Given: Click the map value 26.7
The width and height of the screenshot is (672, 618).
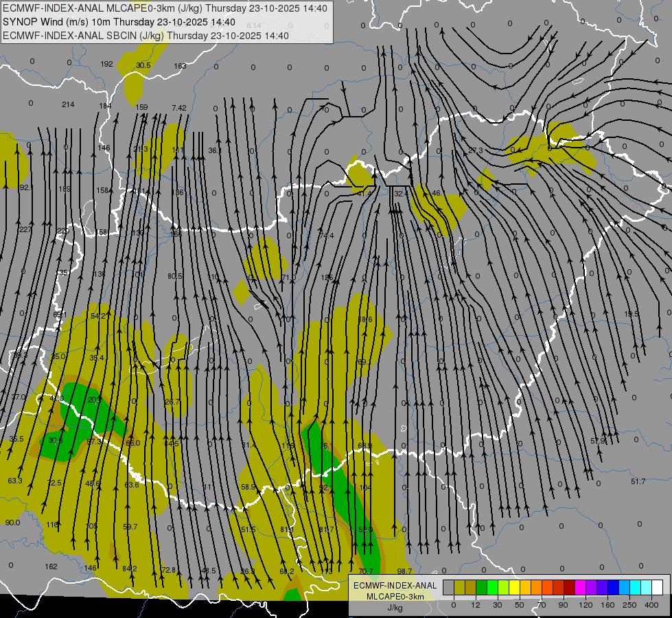Looking at the screenshot, I should click(x=172, y=402).
